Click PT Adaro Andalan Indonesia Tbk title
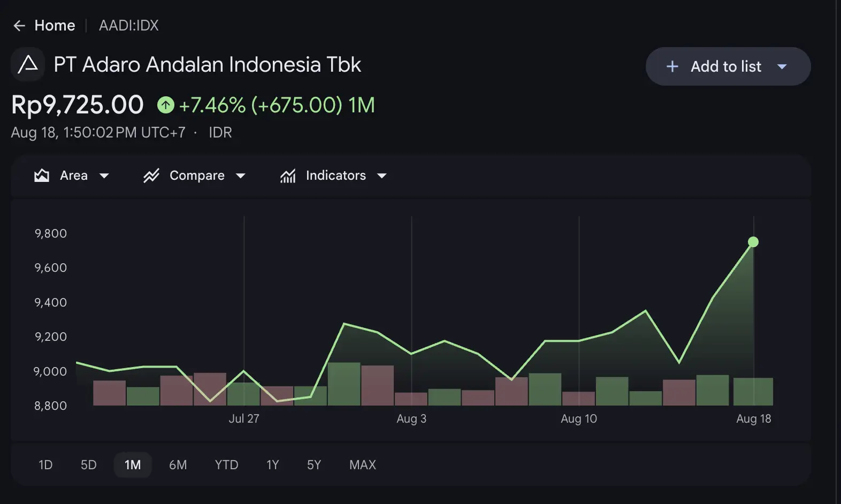 pos(208,65)
